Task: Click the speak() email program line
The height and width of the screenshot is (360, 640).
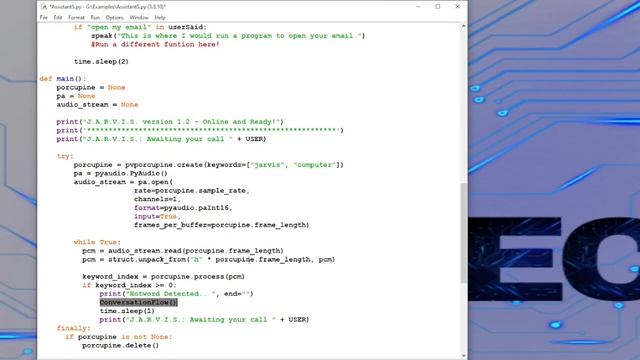Action: (228, 36)
